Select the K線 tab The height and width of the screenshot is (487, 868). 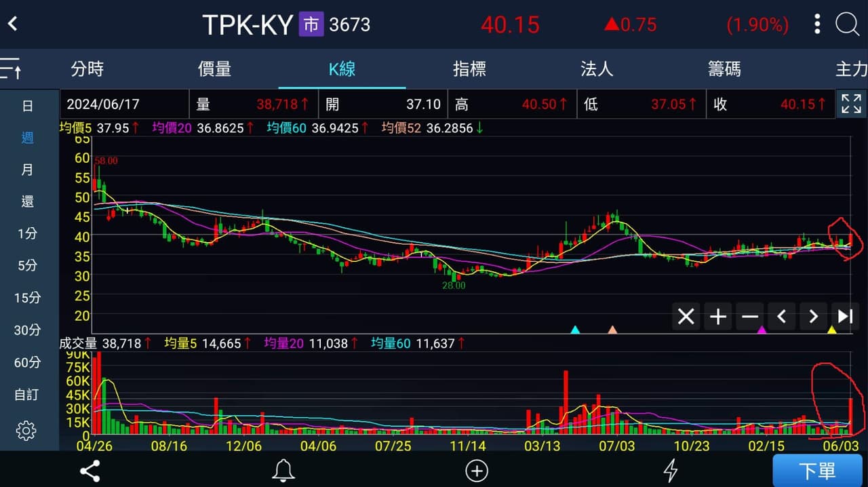coord(342,69)
